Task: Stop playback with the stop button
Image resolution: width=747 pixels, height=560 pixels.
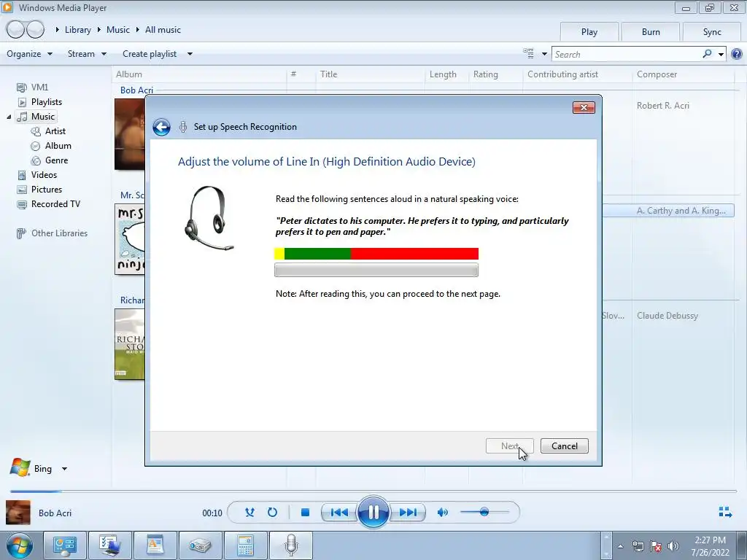Action: pos(306,513)
